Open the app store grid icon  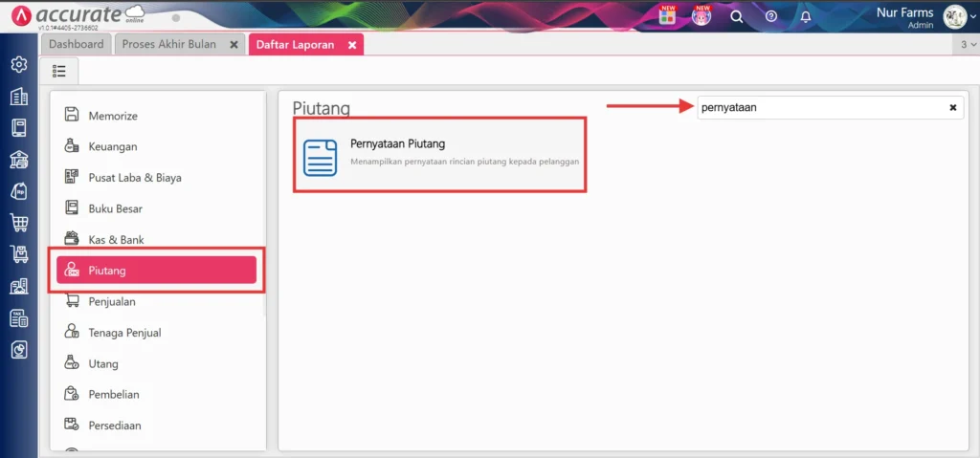tap(667, 16)
